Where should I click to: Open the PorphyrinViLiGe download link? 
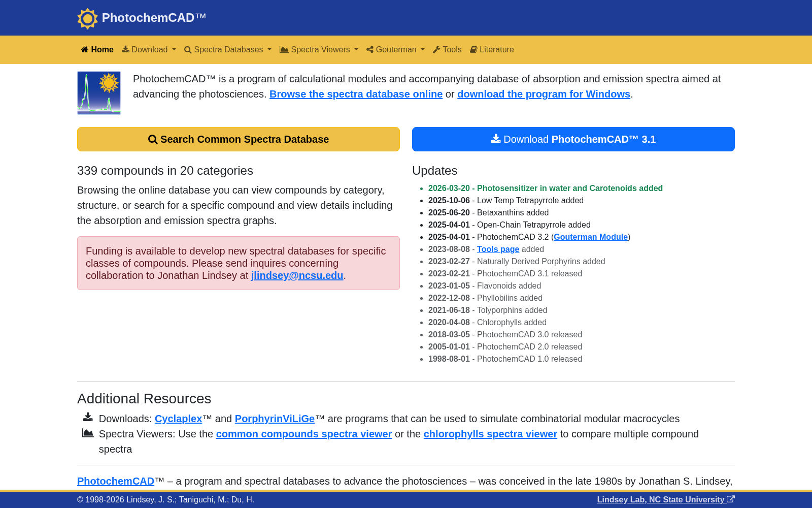pyautogui.click(x=275, y=419)
